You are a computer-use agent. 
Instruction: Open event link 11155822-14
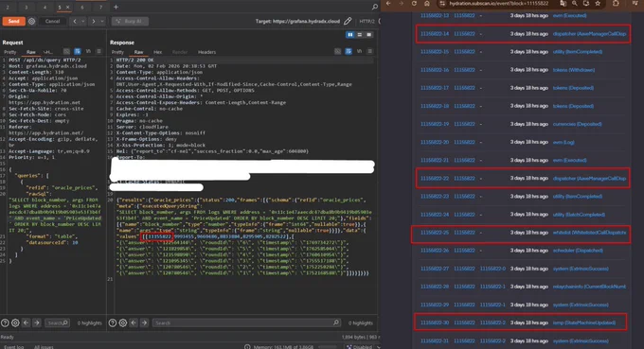pyautogui.click(x=435, y=34)
